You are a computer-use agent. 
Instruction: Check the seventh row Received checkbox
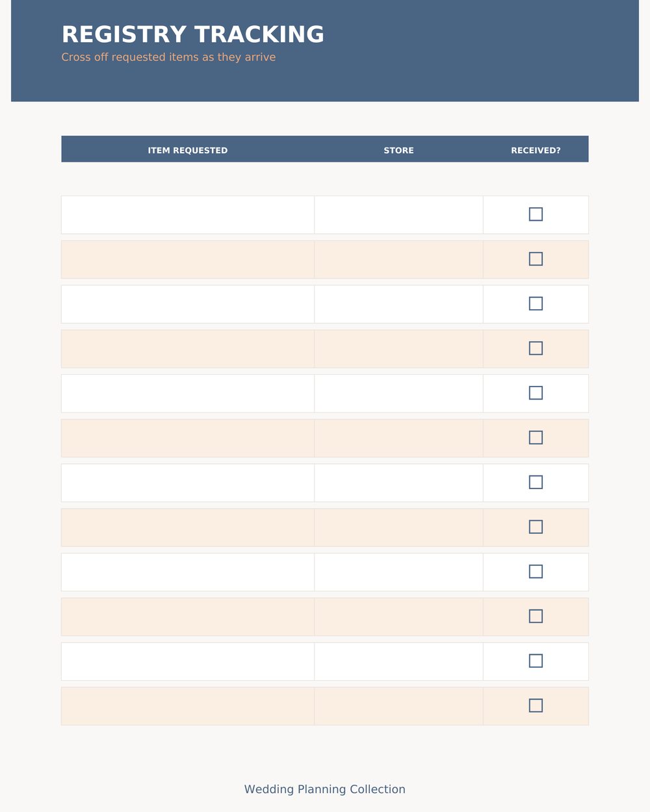(536, 482)
